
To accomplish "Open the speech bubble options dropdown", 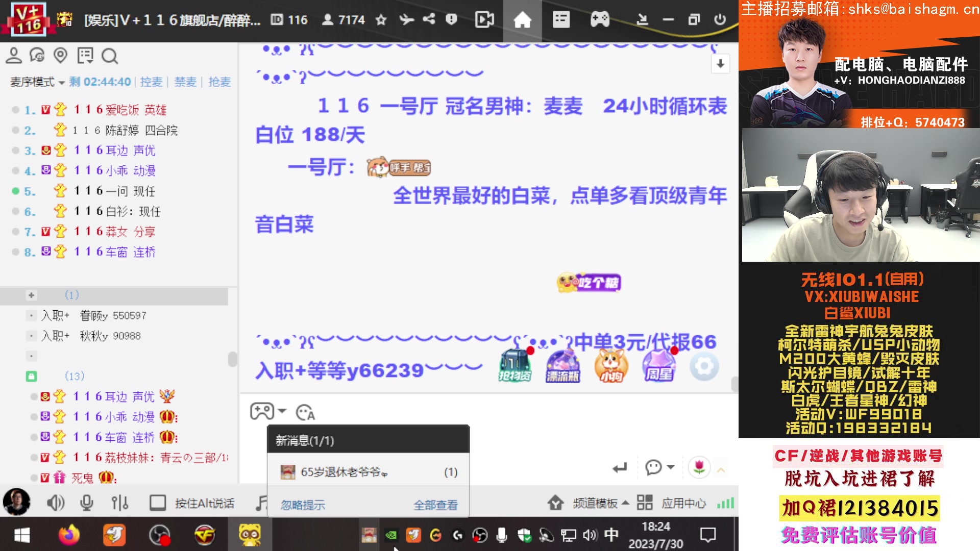I will coord(659,467).
